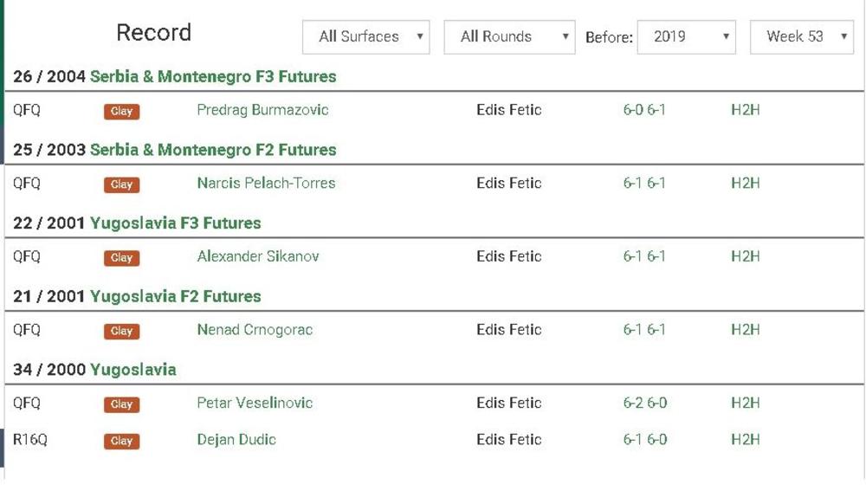Image resolution: width=866 pixels, height=504 pixels.
Task: View H2H for Dejan Dudic match
Action: click(x=745, y=440)
